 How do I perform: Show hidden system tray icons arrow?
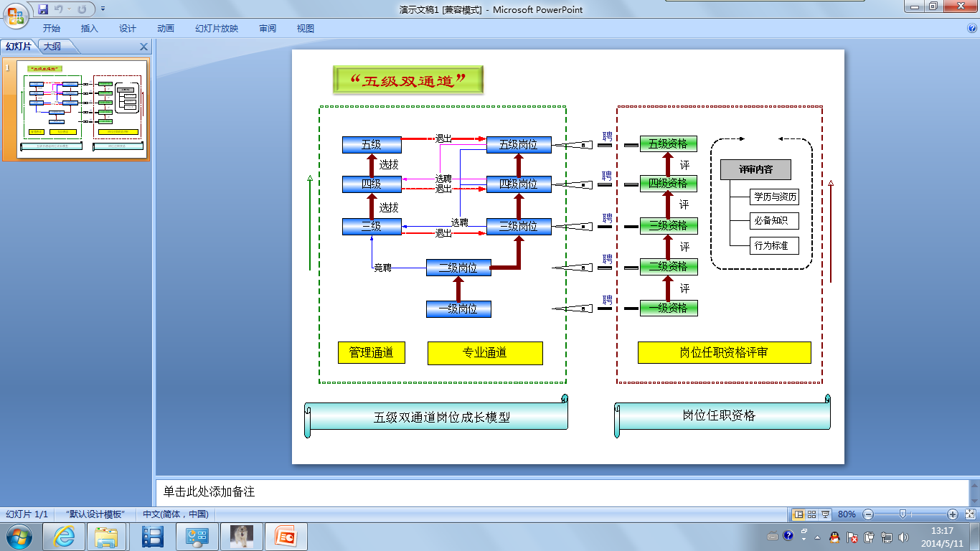pyautogui.click(x=817, y=537)
